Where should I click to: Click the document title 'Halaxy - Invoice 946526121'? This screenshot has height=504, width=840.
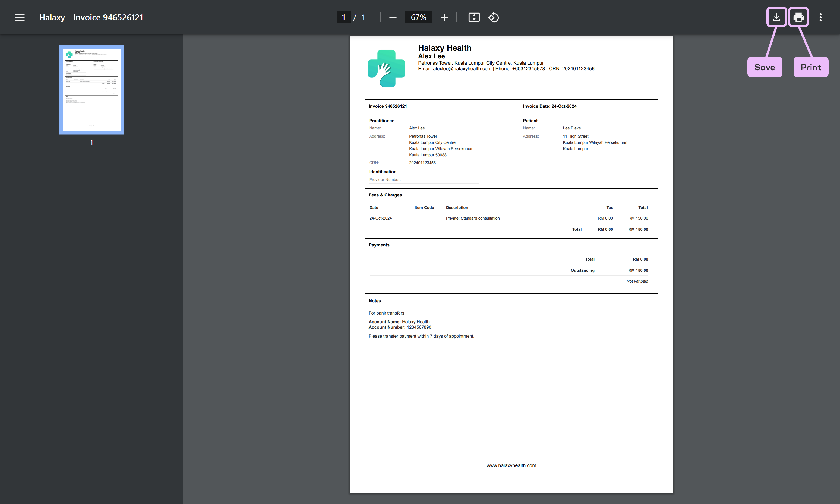pos(91,17)
